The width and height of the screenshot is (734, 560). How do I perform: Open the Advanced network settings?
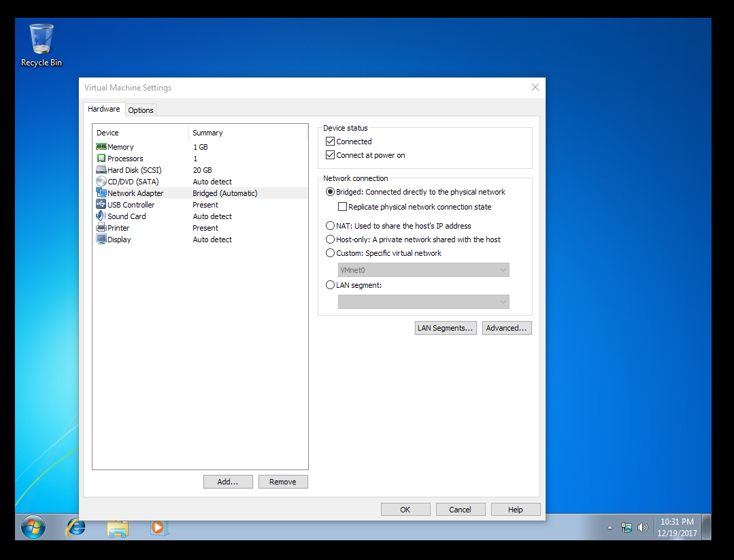(x=507, y=327)
